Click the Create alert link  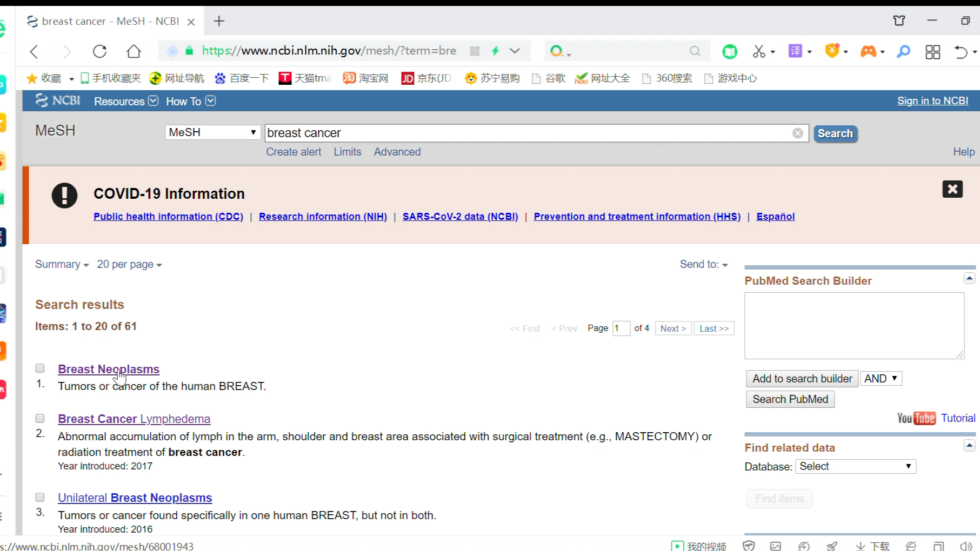pyautogui.click(x=294, y=152)
